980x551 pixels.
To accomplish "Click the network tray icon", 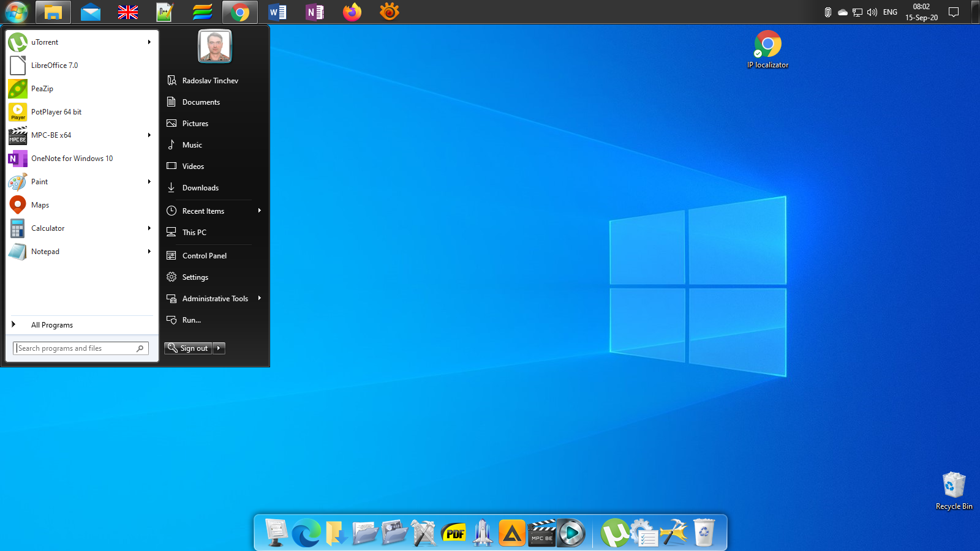I will click(858, 12).
